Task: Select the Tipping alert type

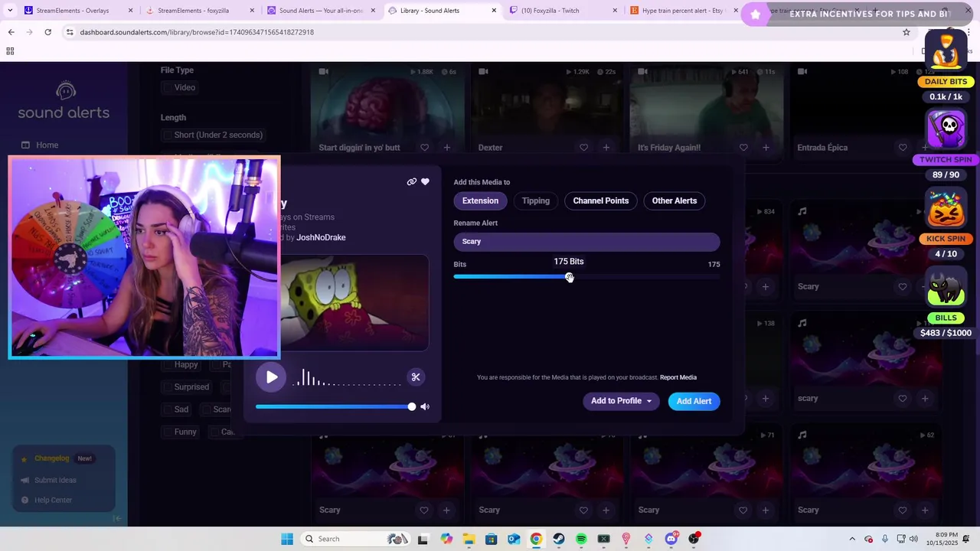Action: click(x=536, y=201)
